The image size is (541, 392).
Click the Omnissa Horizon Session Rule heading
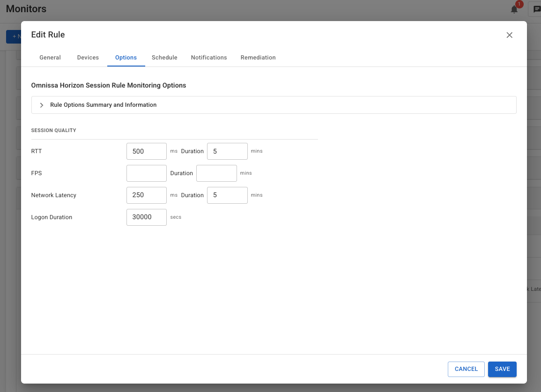point(108,85)
